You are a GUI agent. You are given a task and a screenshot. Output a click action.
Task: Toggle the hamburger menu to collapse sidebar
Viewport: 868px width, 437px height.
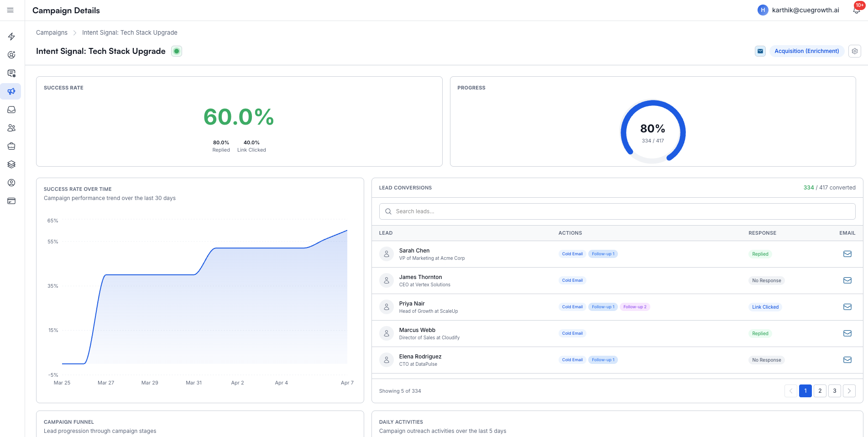point(10,10)
